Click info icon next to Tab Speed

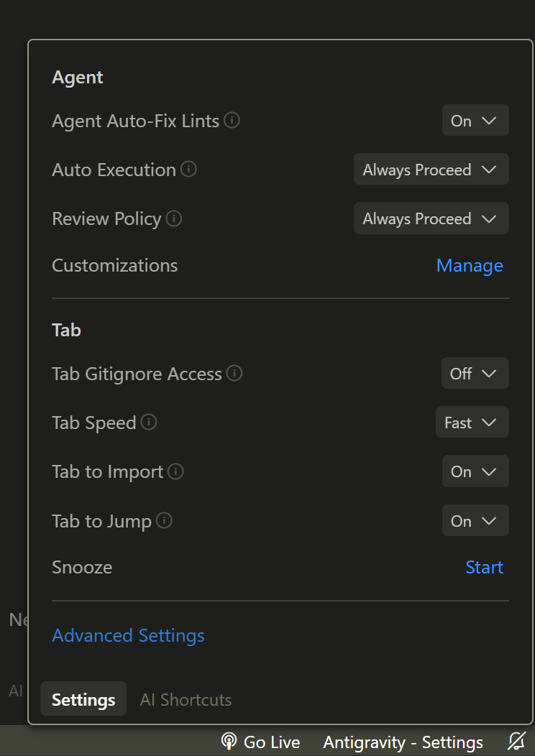coord(149,422)
